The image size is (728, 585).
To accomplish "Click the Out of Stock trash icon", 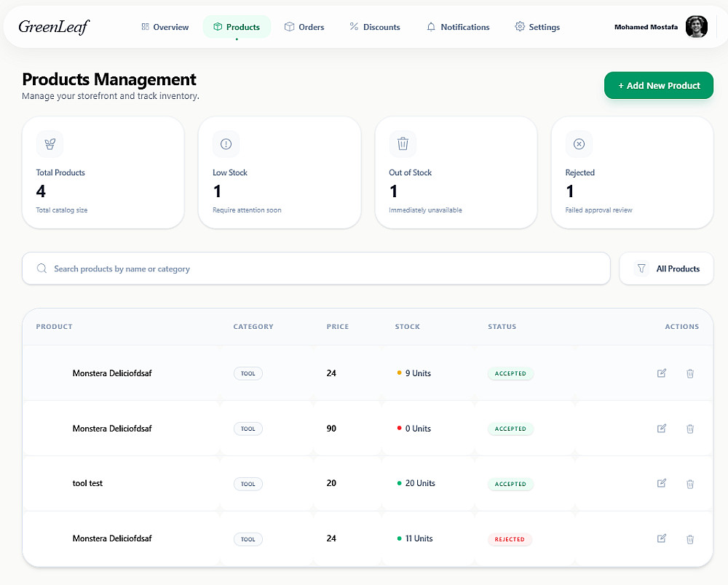I will point(403,144).
